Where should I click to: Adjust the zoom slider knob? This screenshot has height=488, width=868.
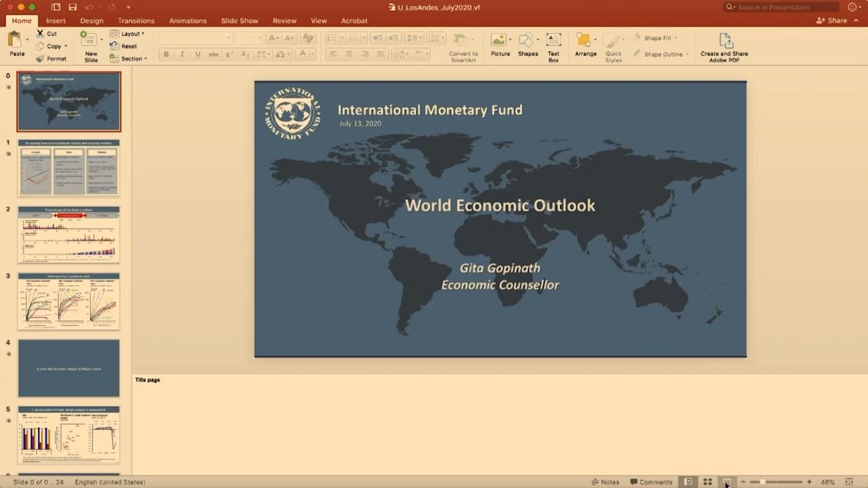[x=763, y=482]
